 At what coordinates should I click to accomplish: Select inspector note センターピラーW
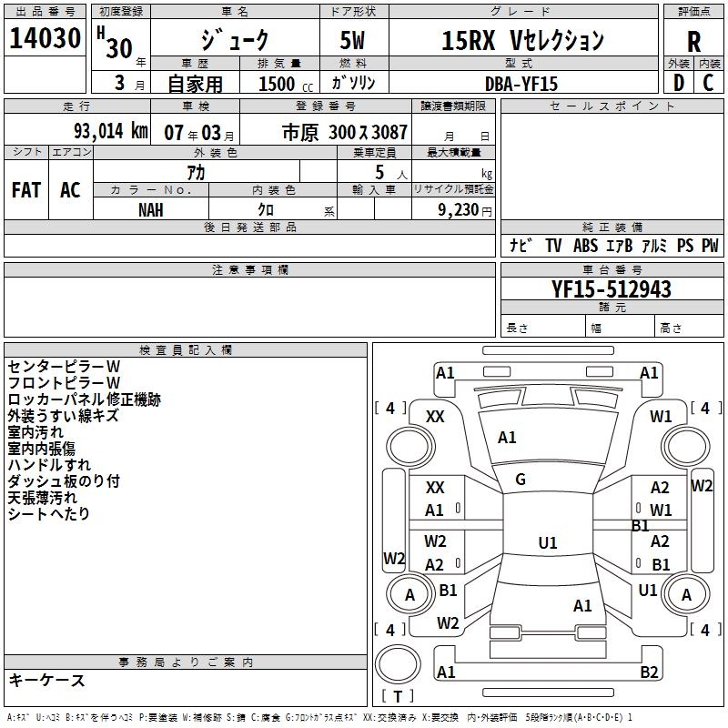(x=64, y=367)
